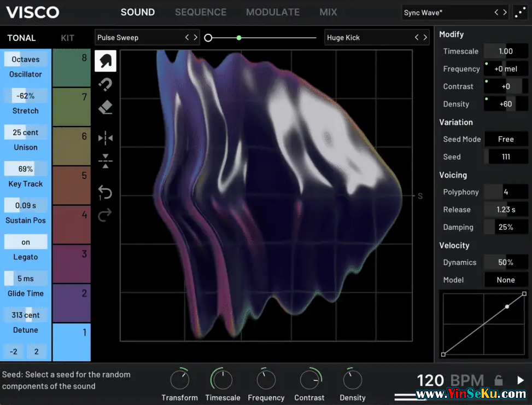Screen dimensions: 532x405
Task: Click the vertical mirror flip icon
Action: coord(106,161)
